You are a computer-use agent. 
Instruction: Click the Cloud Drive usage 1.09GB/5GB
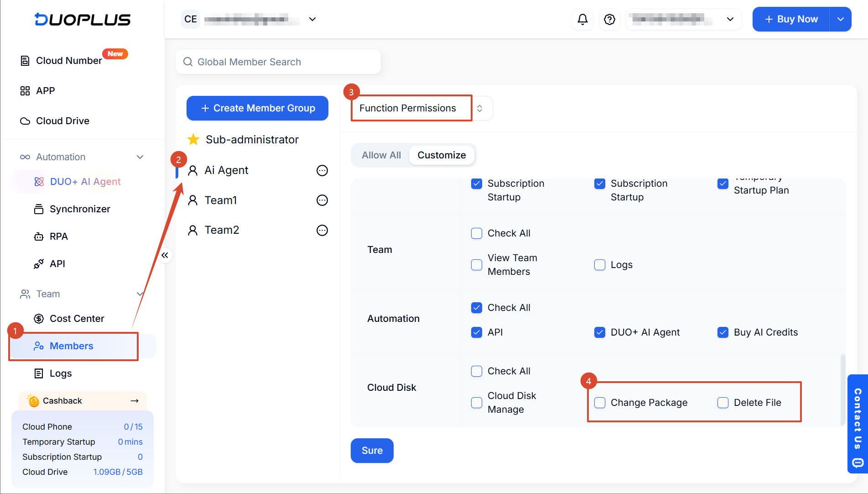pyautogui.click(x=118, y=472)
